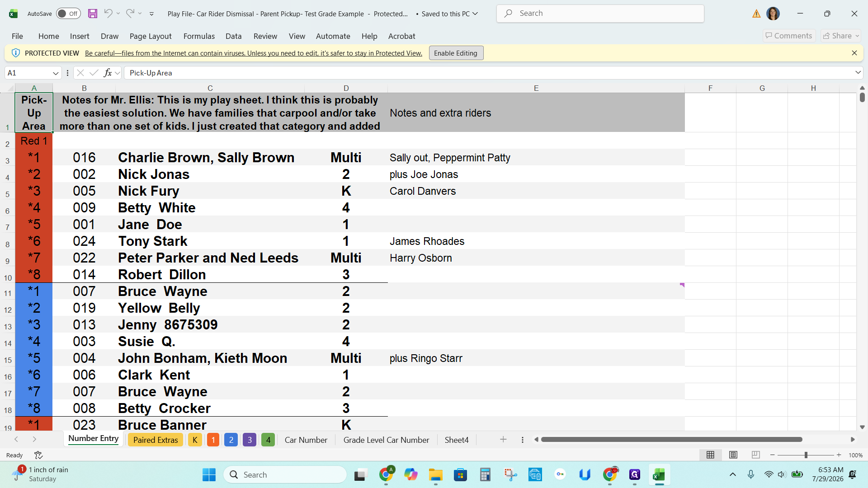Screen dimensions: 868x488
Task: Select cell containing Charlie Brown, Sally Brown
Action: 210,157
